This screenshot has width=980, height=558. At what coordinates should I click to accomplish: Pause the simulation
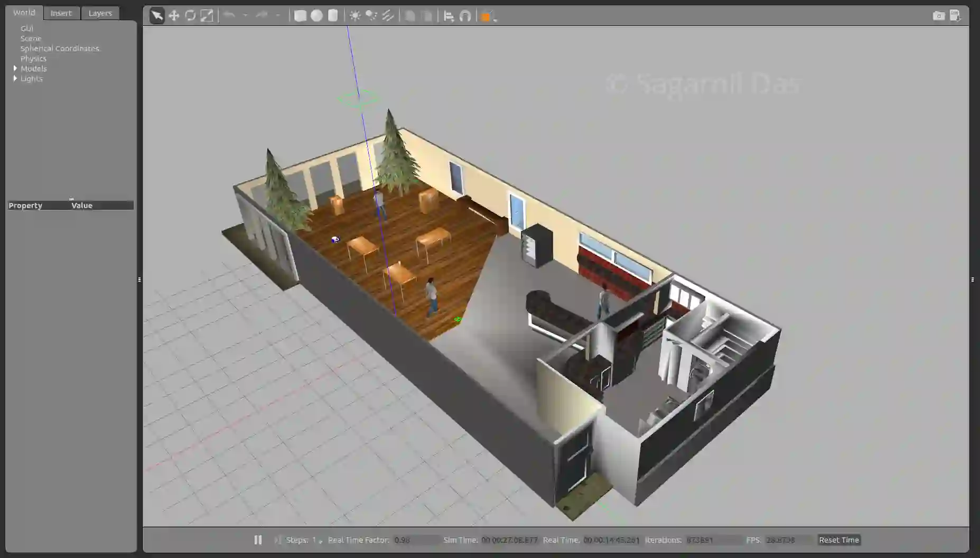pos(258,540)
